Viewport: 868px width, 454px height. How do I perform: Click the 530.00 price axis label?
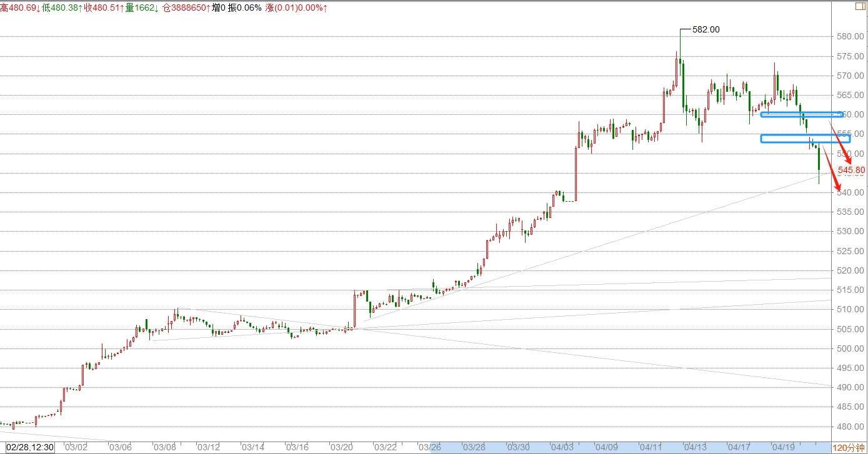point(851,232)
